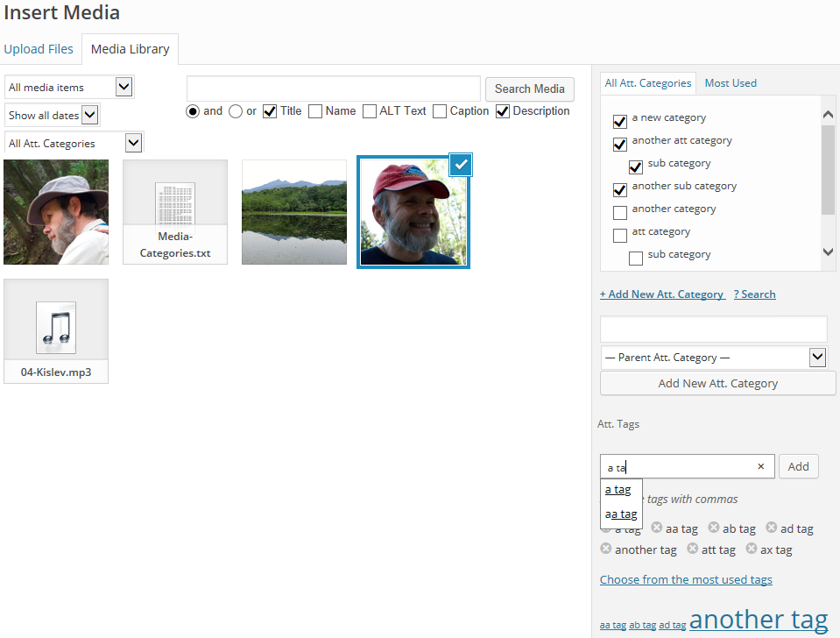Select the lake landscape photo
Viewport: 840px width, 638px height.
click(x=294, y=212)
